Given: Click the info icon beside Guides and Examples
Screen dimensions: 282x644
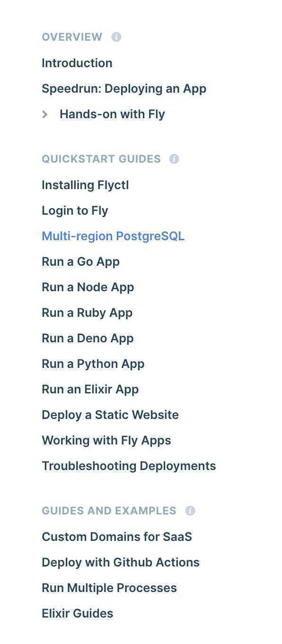Looking at the screenshot, I should [190, 511].
